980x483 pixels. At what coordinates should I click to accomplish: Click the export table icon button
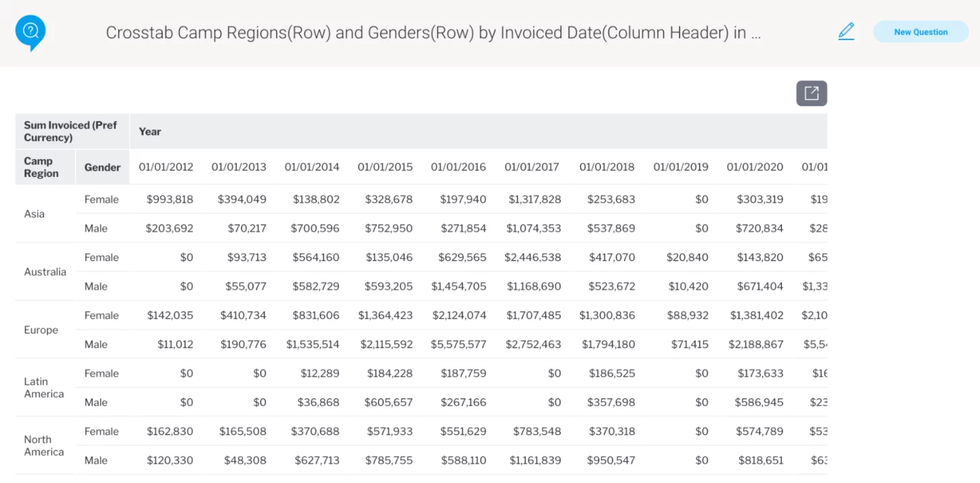[811, 93]
